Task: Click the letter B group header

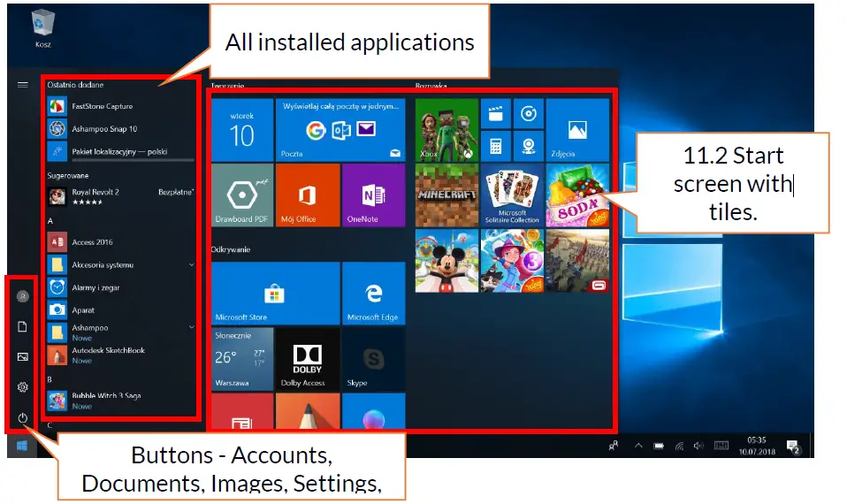Action: 50,379
